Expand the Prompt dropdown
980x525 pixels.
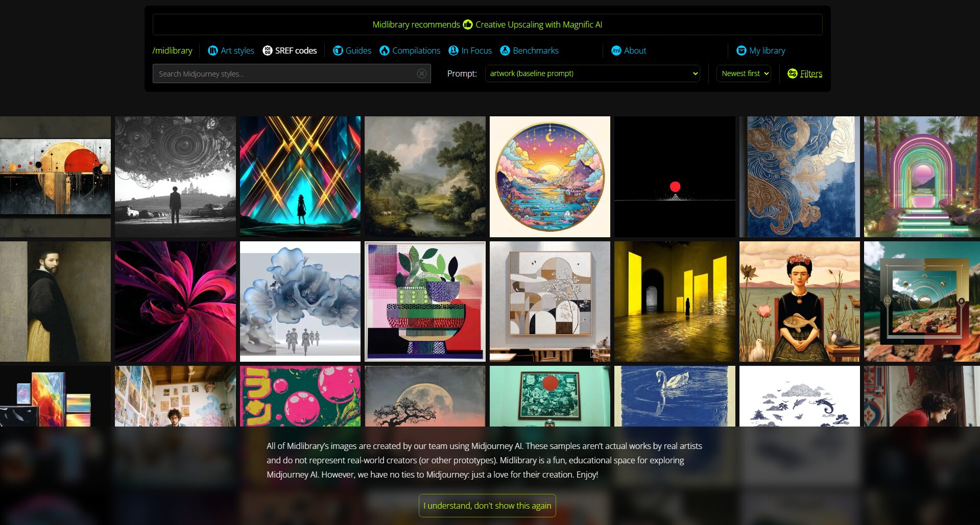[x=592, y=73]
